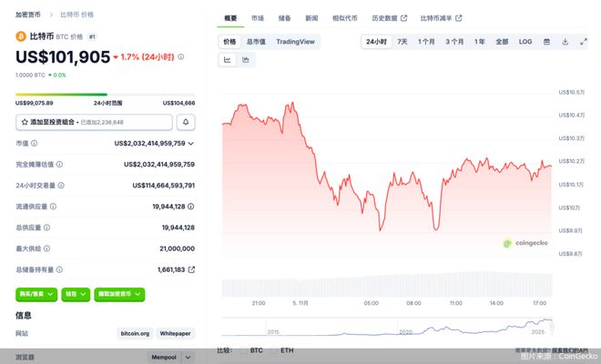Viewport: 601px width, 364px height.
Task: Download the chart data
Action: tap(565, 42)
